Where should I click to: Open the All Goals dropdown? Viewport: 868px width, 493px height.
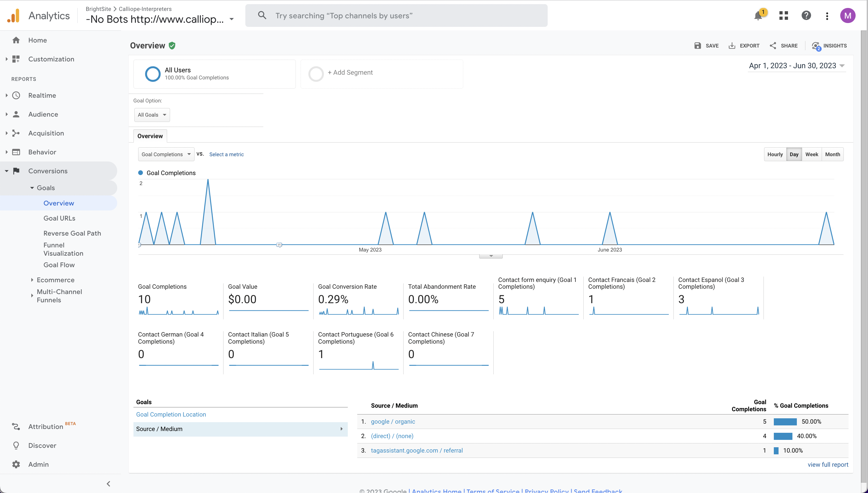click(152, 115)
